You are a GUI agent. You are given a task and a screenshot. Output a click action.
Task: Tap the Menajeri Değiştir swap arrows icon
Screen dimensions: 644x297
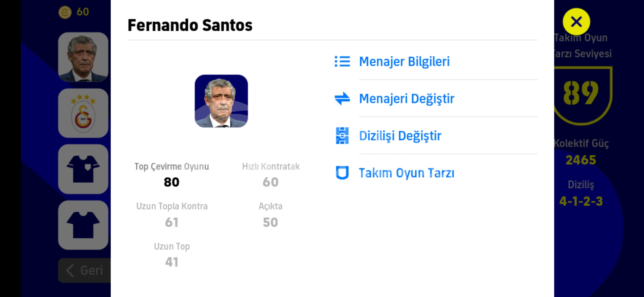[342, 98]
